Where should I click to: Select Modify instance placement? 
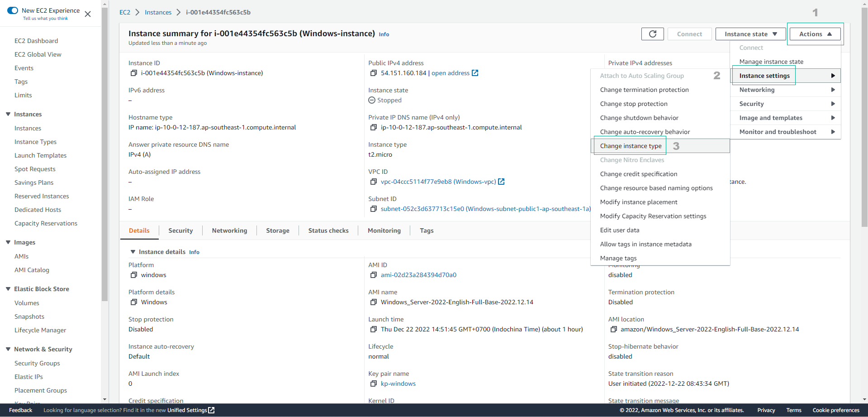(x=660, y=202)
